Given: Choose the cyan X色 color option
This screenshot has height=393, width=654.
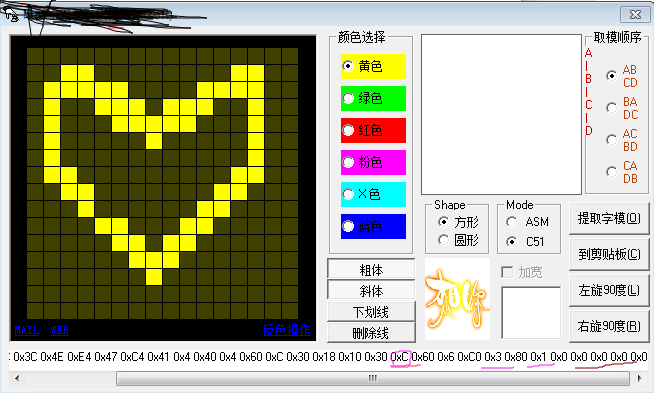Looking at the screenshot, I should tap(373, 194).
